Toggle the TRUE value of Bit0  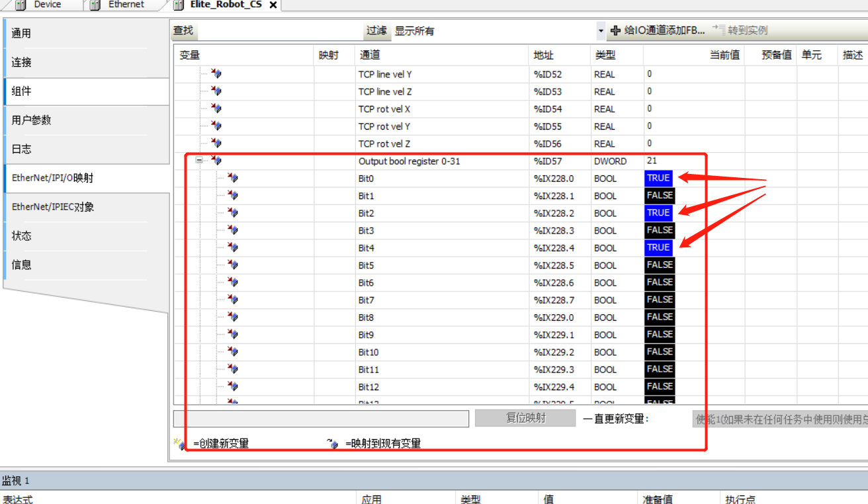coord(658,178)
